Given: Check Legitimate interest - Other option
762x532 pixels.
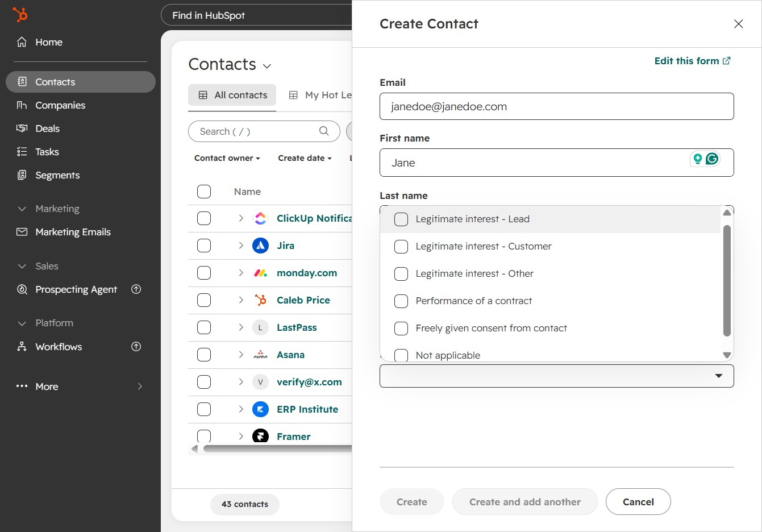Looking at the screenshot, I should pos(401,274).
